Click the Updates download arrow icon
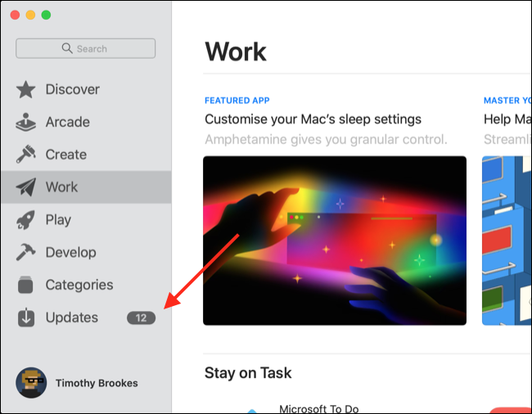Screen dimensions: 532x414 pos(26,317)
